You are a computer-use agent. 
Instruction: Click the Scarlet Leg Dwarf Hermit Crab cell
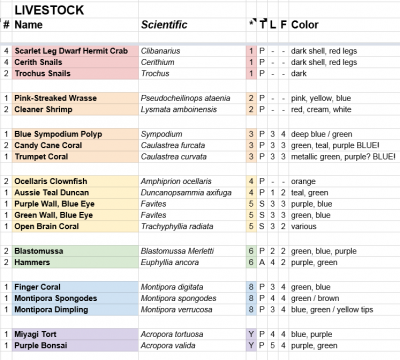click(76, 51)
